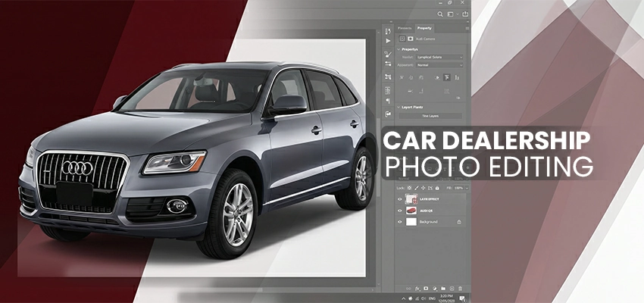Click the link layers chain icon
This screenshot has width=644, height=303.
pos(408,289)
